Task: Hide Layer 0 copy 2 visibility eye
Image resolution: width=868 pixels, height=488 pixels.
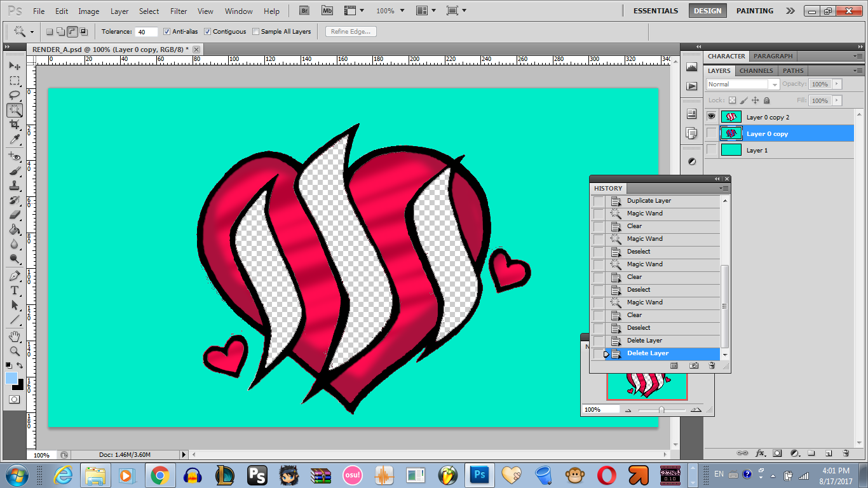Action: (711, 117)
